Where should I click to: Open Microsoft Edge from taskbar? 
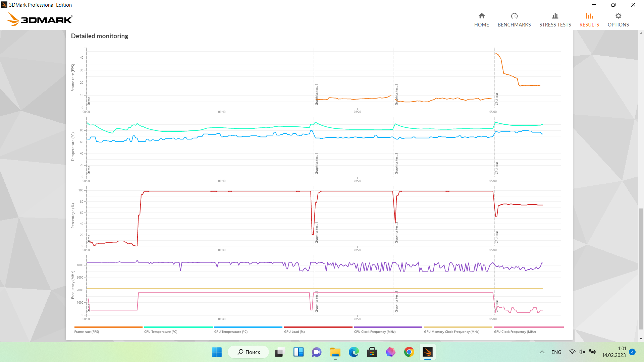coord(354,352)
